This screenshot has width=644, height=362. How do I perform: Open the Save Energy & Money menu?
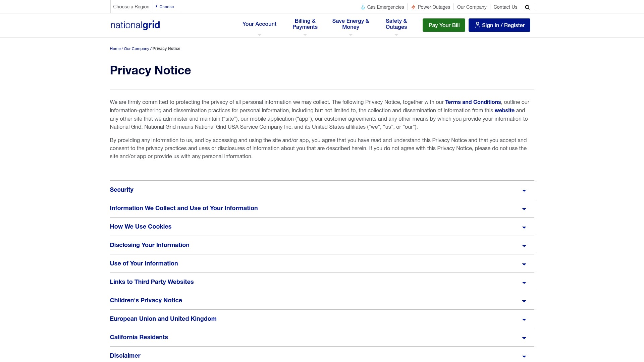[x=351, y=24]
